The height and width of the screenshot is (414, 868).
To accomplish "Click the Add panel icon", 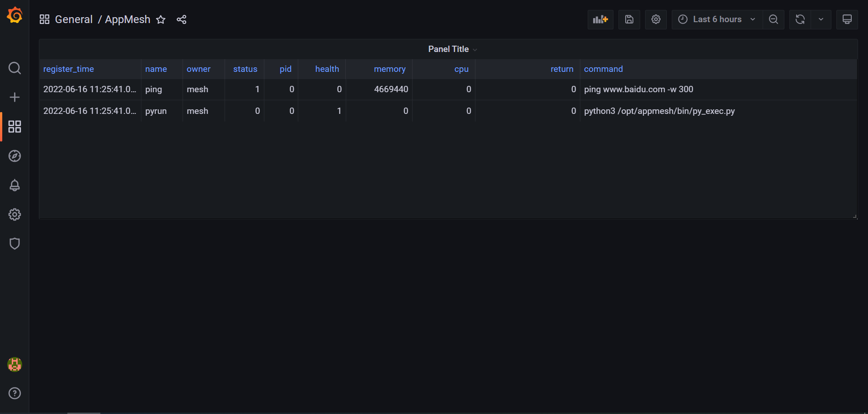I will coord(600,19).
